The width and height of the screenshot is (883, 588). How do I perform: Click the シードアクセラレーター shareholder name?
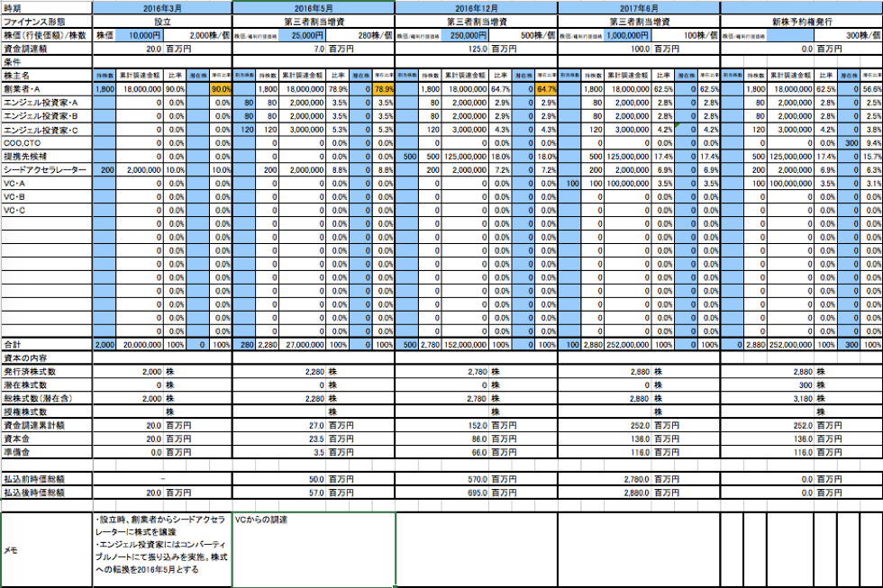tap(47, 170)
